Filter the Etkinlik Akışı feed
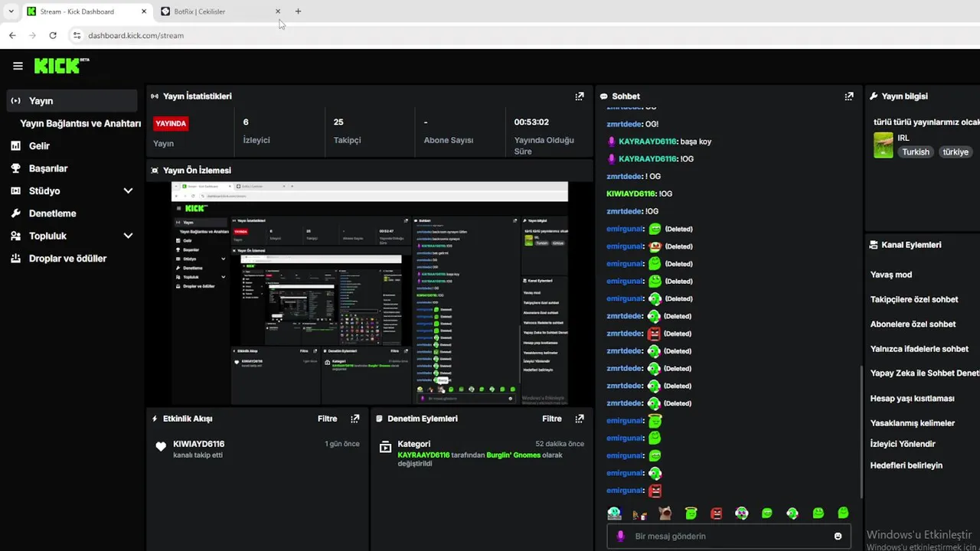The width and height of the screenshot is (980, 551). (327, 419)
